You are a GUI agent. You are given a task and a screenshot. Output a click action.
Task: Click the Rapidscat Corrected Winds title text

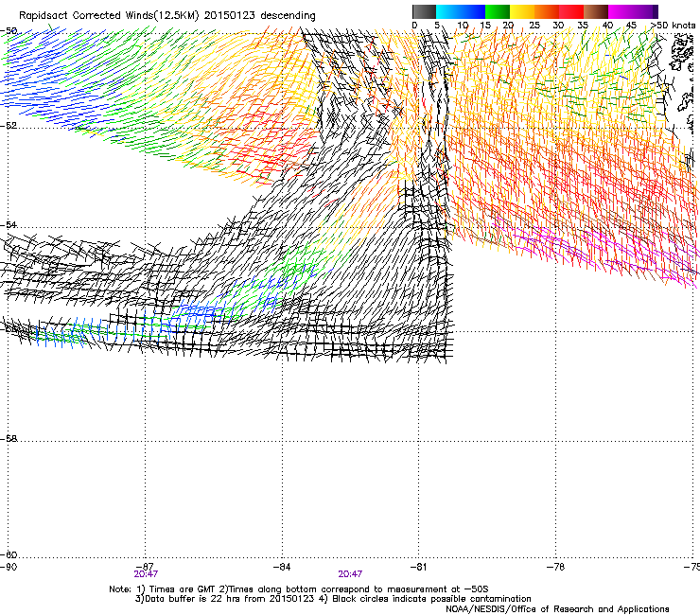(167, 16)
